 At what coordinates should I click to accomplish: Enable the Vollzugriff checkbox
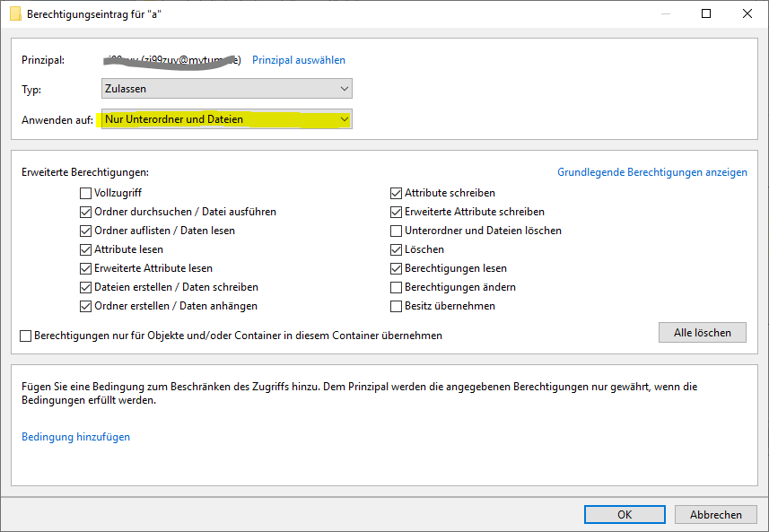coord(85,193)
